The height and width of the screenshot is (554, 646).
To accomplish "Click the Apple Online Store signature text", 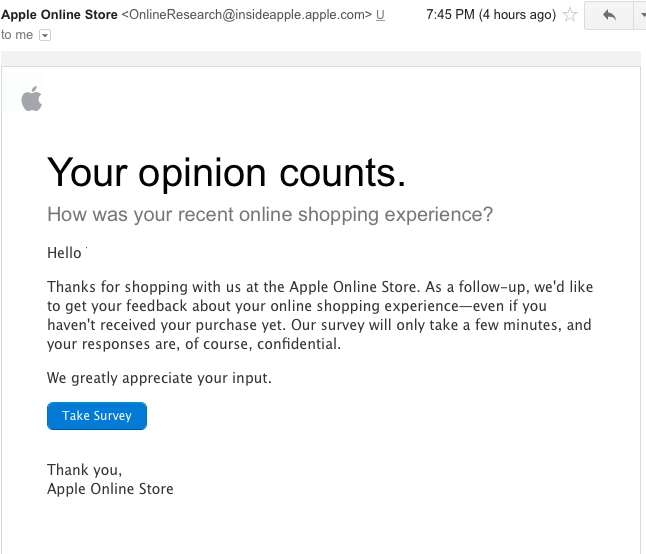I will point(110,489).
